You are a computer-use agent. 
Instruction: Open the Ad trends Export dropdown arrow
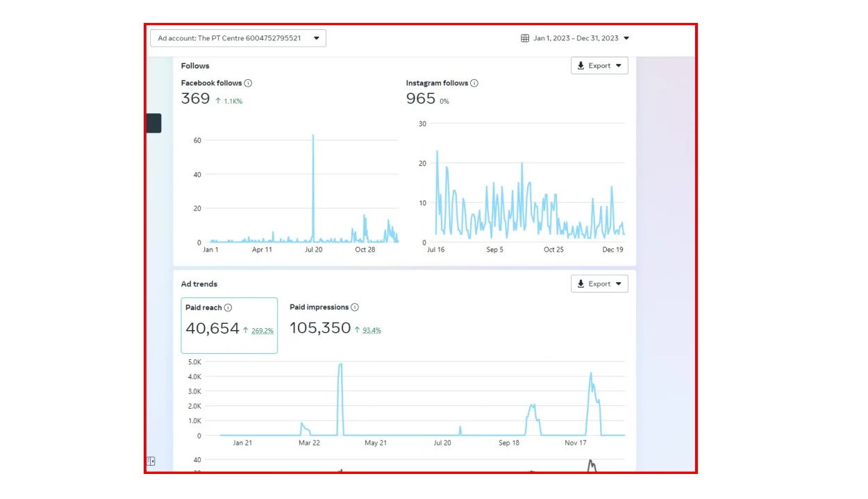619,284
